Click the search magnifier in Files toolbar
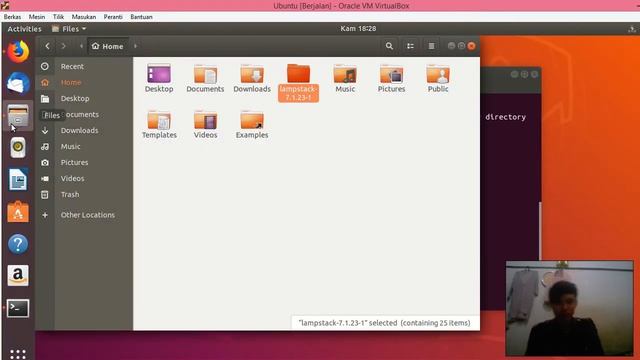The image size is (640, 360). (389, 46)
